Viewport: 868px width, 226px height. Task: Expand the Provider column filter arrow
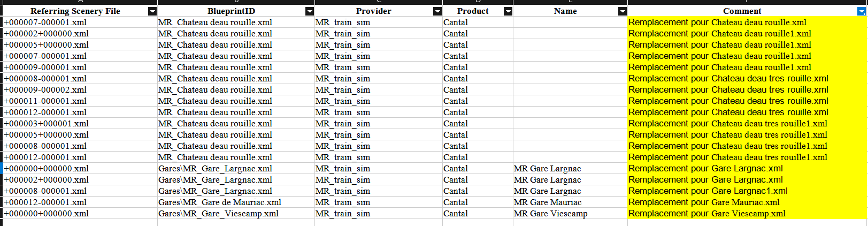point(437,11)
